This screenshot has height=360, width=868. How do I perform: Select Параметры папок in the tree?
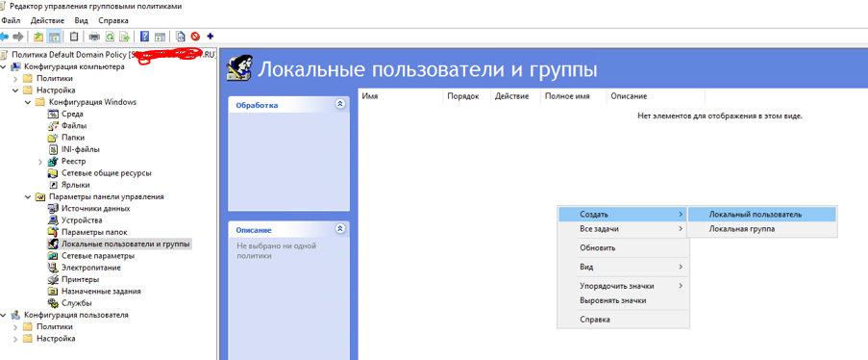coord(94,232)
